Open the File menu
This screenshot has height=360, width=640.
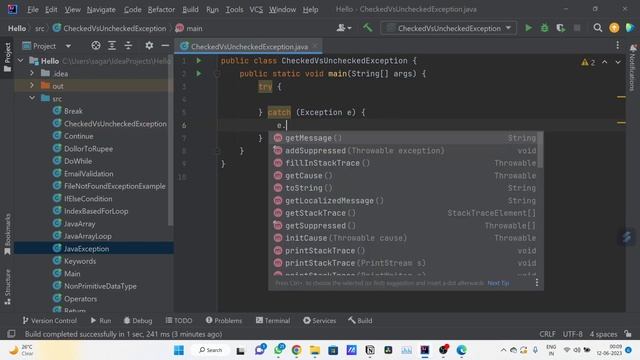click(x=32, y=9)
